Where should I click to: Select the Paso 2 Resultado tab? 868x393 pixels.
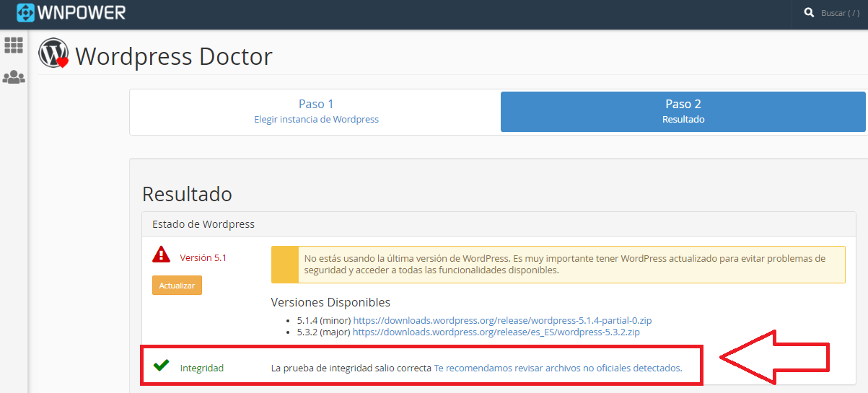click(x=683, y=112)
